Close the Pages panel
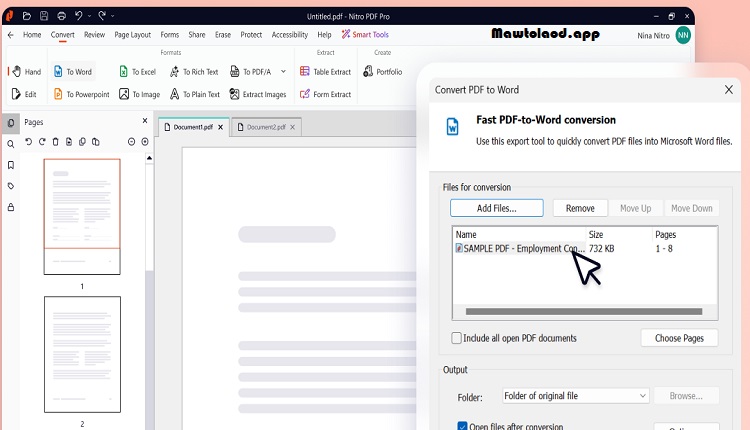The height and width of the screenshot is (430, 750). 145,121
